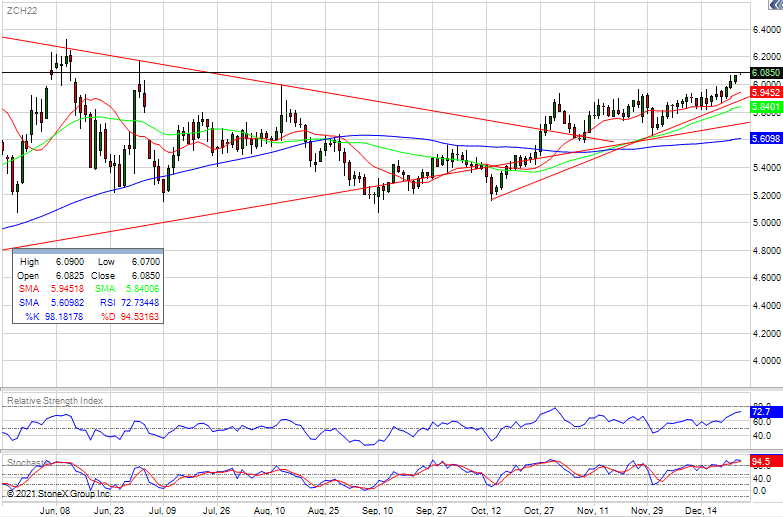
Task: Click the blue 72.7 RSI value tag
Action: 766,412
